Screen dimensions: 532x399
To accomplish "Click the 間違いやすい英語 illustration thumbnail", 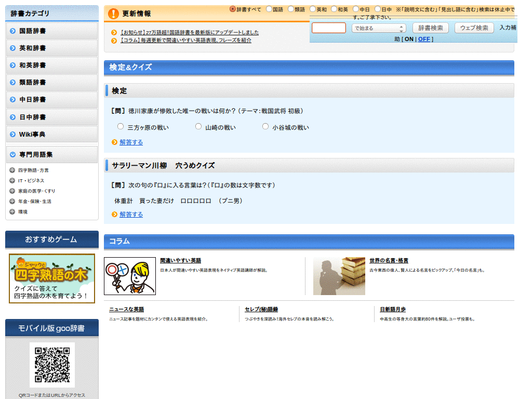I will pyautogui.click(x=129, y=275).
